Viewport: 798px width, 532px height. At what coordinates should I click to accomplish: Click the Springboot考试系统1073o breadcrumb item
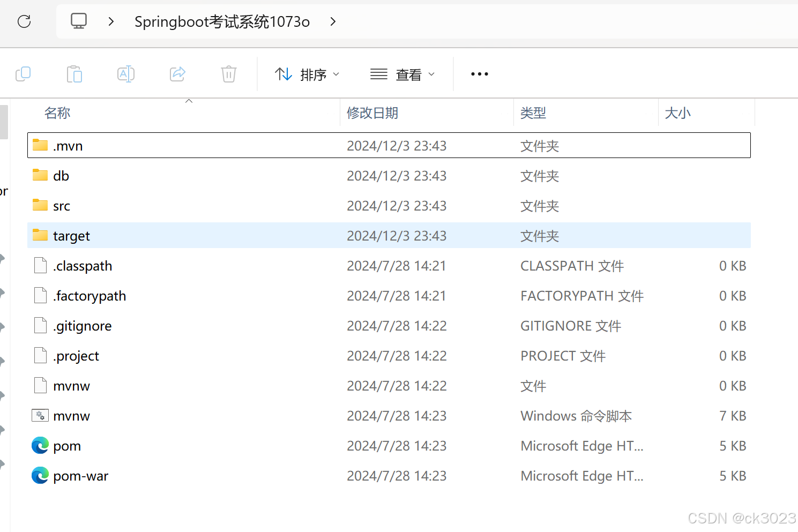(x=221, y=22)
